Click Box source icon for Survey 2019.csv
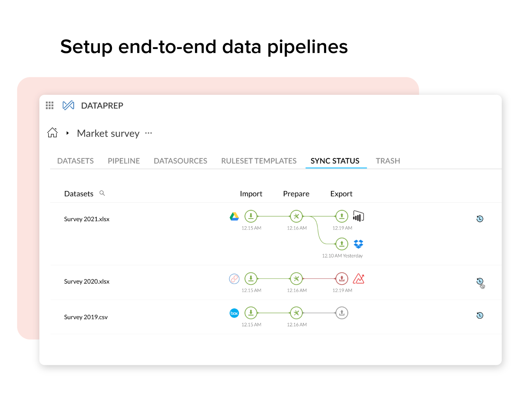The height and width of the screenshot is (420, 527). tap(234, 313)
